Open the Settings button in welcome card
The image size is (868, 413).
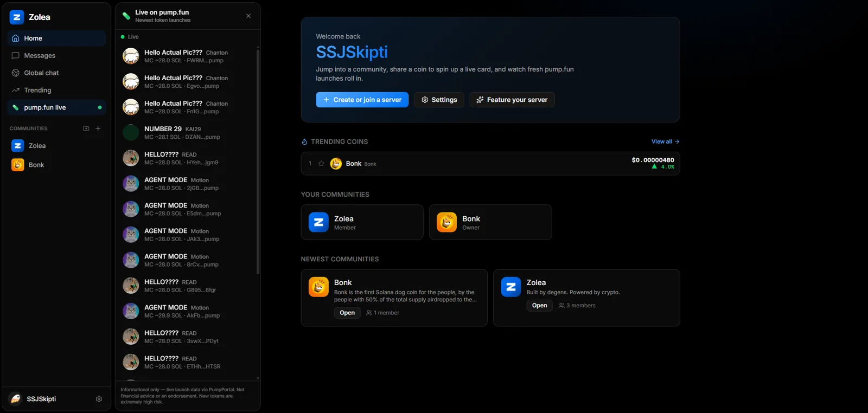pyautogui.click(x=439, y=100)
